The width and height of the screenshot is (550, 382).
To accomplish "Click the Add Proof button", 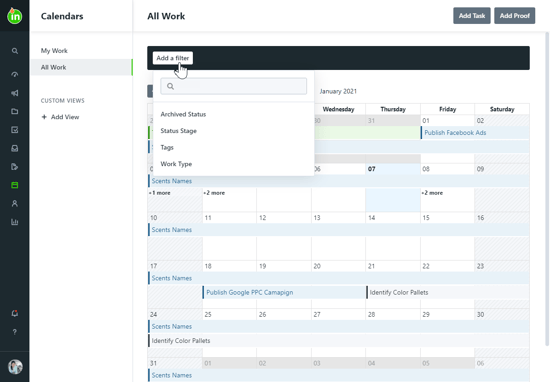I will (515, 16).
